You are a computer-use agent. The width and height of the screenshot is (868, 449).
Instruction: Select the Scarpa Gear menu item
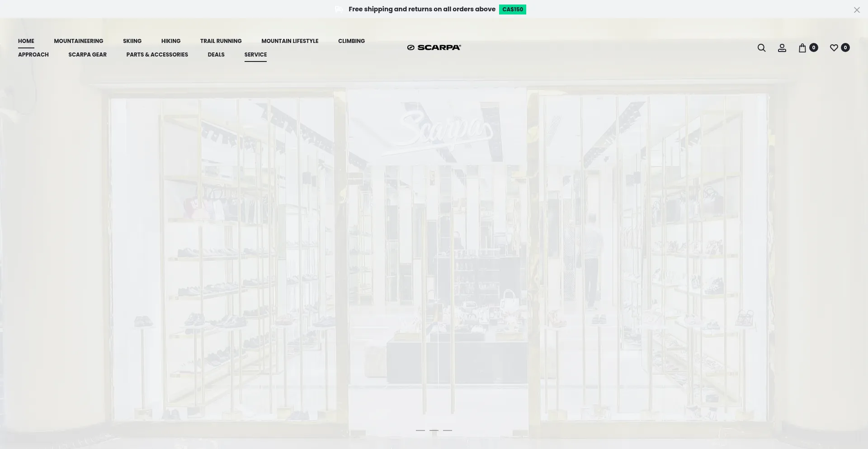point(87,55)
